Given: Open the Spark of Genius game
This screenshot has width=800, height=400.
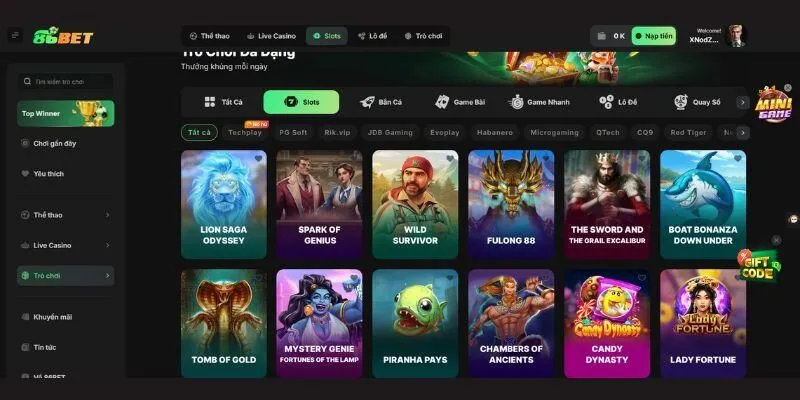Looking at the screenshot, I should click(x=319, y=204).
